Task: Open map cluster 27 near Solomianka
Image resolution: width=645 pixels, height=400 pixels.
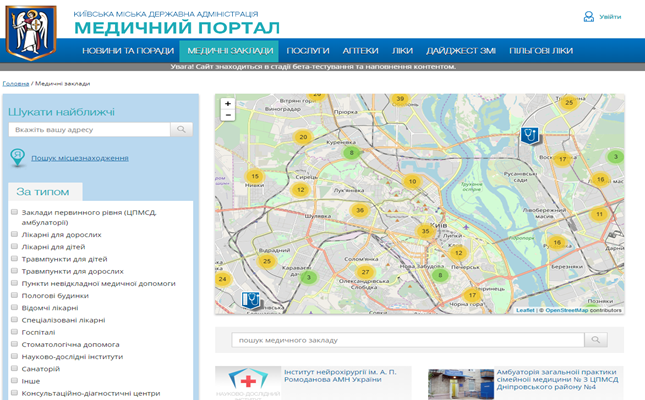Action: (365, 272)
